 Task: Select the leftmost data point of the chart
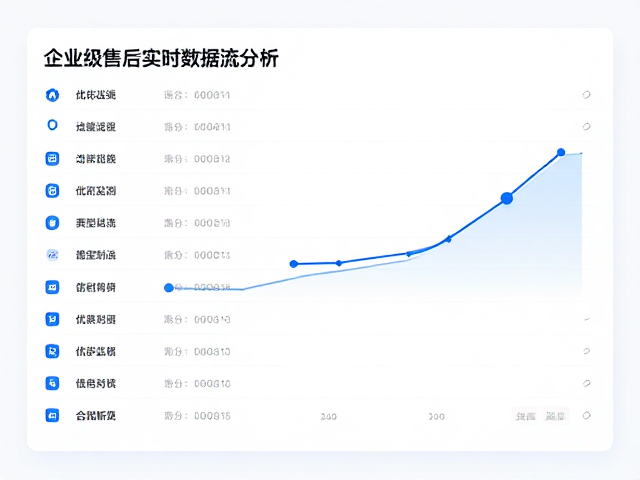click(x=169, y=288)
